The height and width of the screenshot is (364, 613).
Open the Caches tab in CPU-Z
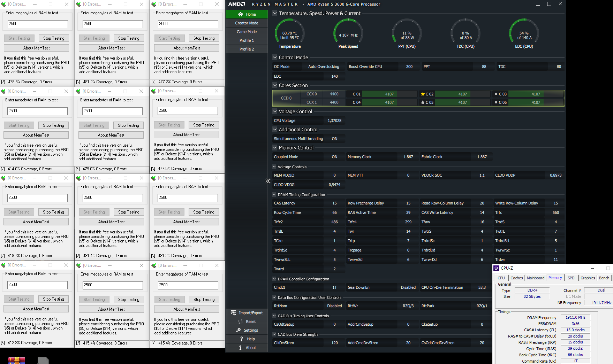click(516, 278)
